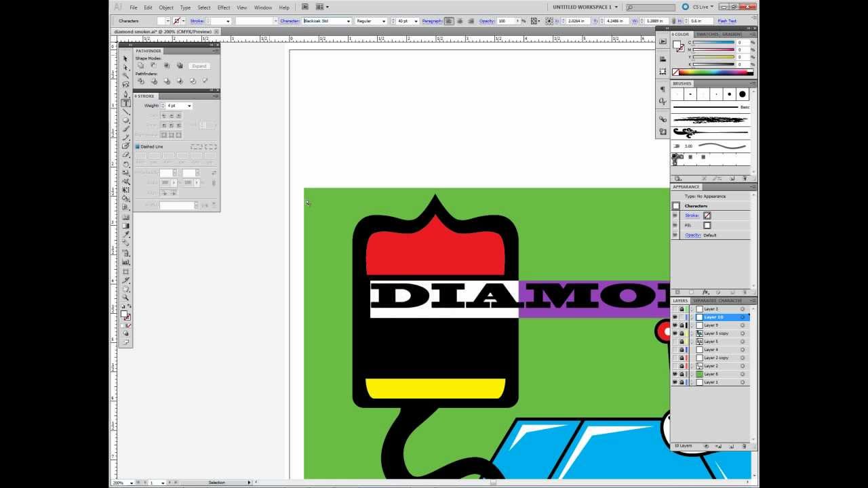The width and height of the screenshot is (868, 488).
Task: Open the font size 40 pt dropdown
Action: coord(416,21)
